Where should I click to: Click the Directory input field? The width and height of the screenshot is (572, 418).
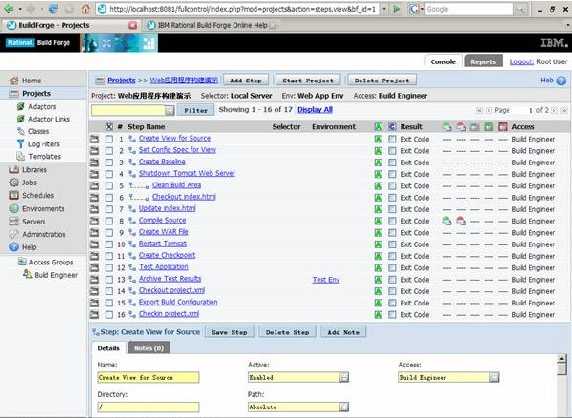pos(148,407)
